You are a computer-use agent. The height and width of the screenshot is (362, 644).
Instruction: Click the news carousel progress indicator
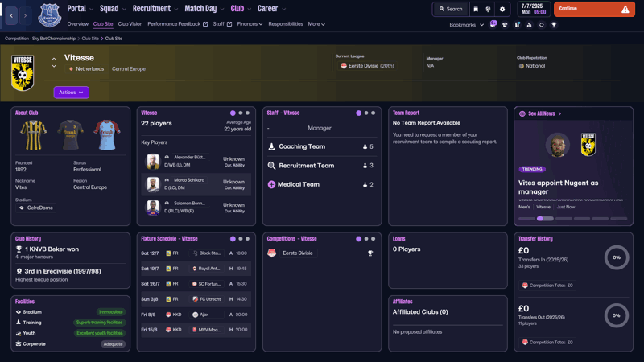click(x=572, y=219)
